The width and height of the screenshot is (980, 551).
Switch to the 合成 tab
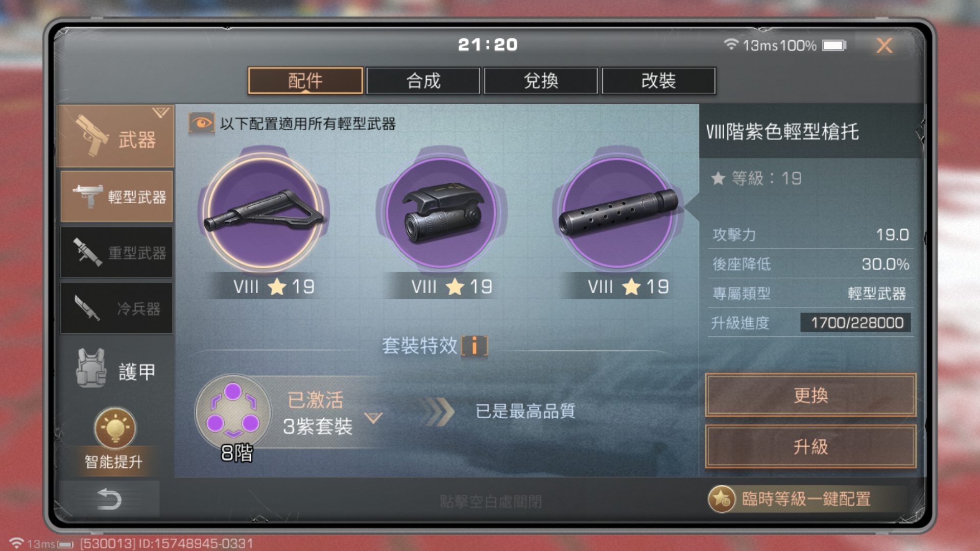click(x=423, y=81)
